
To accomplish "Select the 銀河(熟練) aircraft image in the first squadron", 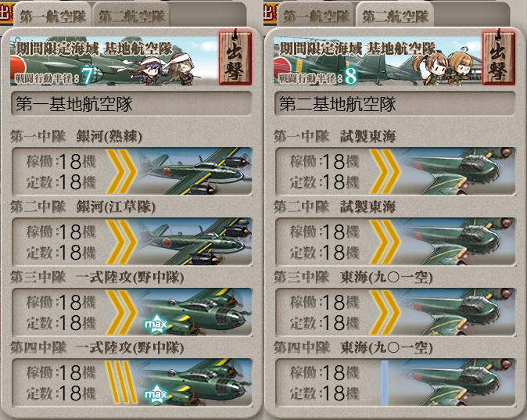I will point(195,171).
